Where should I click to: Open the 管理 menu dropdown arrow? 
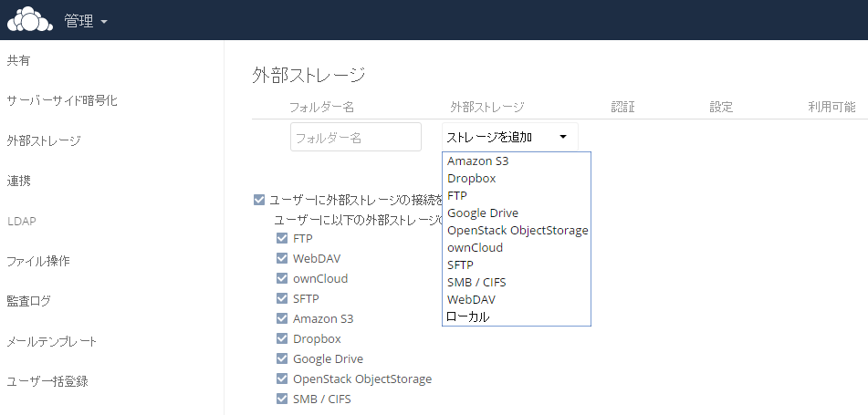pyautogui.click(x=104, y=23)
